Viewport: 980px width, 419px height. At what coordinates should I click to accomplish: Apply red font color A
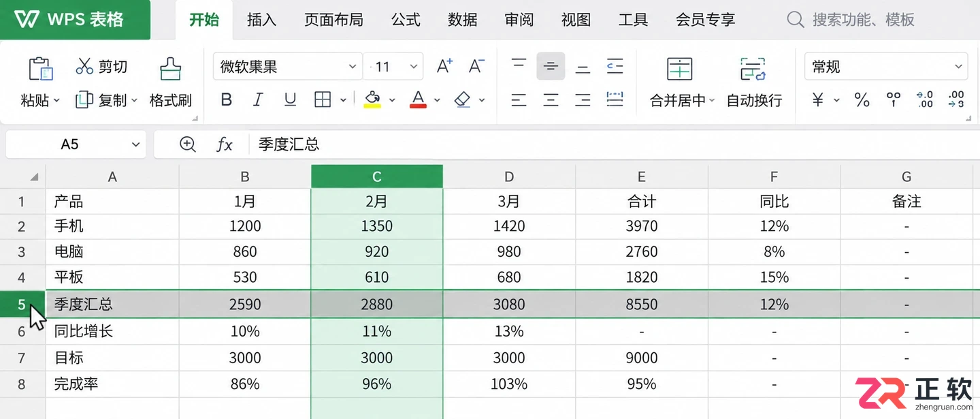pos(418,100)
